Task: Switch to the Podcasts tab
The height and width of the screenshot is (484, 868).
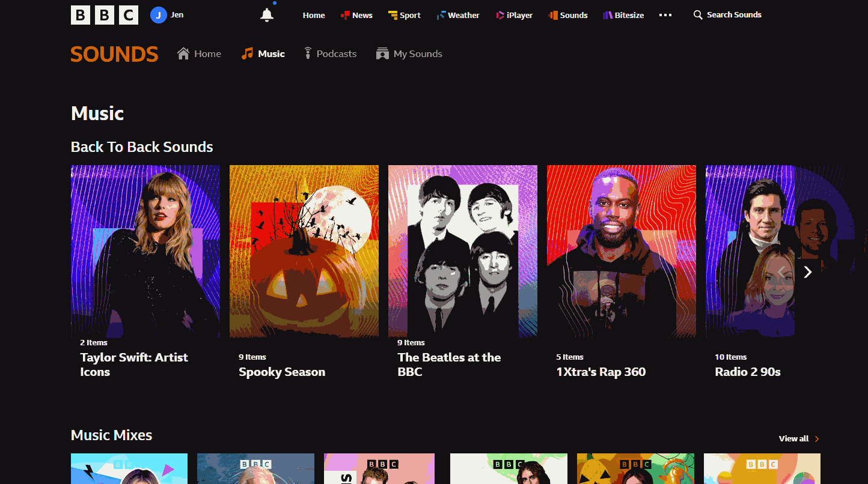Action: coord(330,53)
